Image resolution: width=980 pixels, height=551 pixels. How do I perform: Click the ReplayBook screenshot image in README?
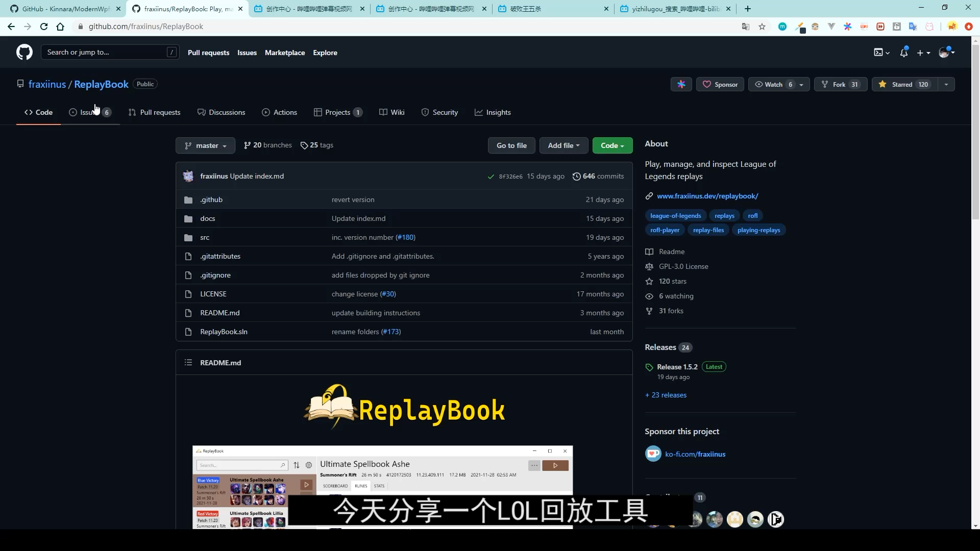click(382, 487)
